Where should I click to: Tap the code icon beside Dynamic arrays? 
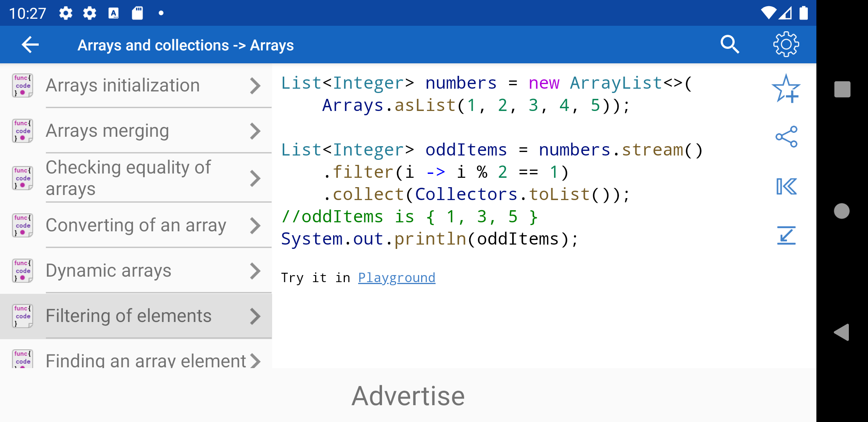click(22, 270)
